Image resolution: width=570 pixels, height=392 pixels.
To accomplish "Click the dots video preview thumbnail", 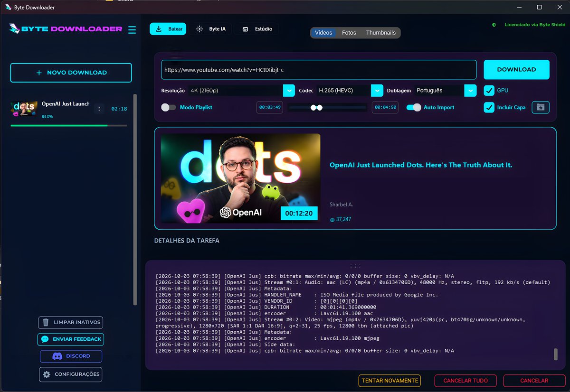I will [x=240, y=178].
